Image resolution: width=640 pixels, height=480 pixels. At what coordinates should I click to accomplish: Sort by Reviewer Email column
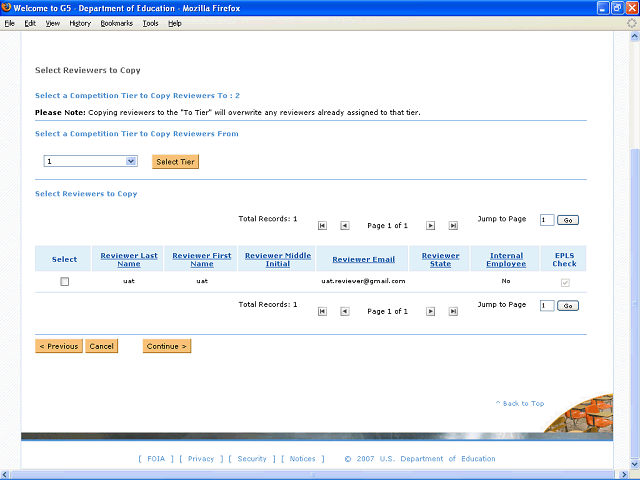pos(363,260)
